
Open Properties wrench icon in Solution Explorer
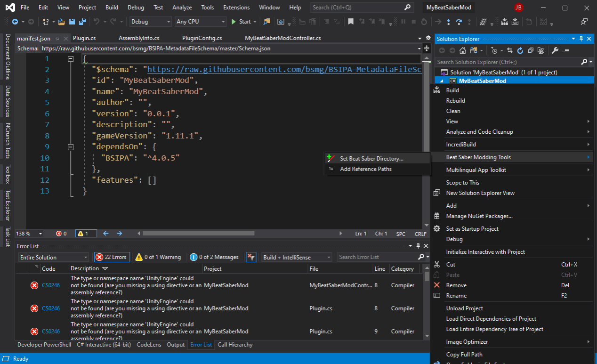click(x=555, y=50)
